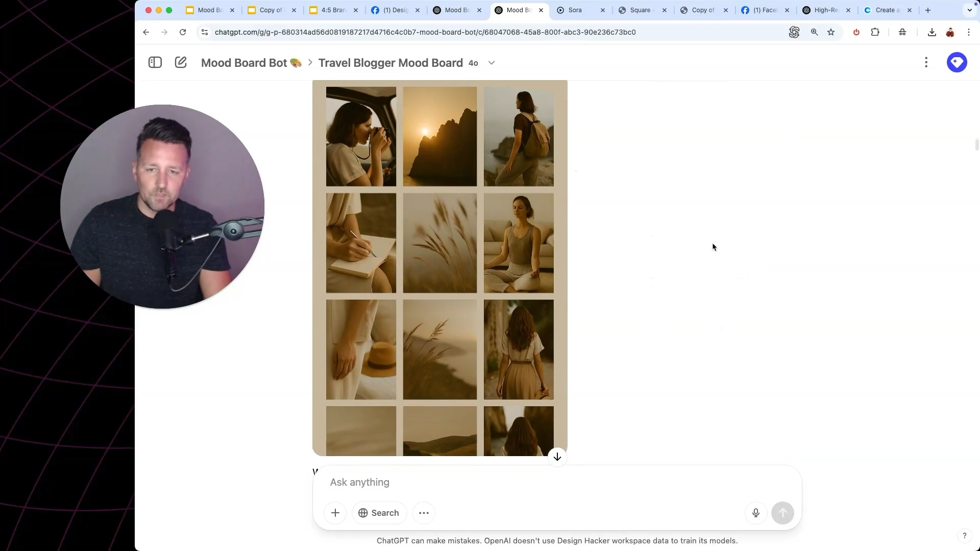Expand the model selector chevron dropdown
The width and height of the screenshot is (980, 551).
coord(492,63)
